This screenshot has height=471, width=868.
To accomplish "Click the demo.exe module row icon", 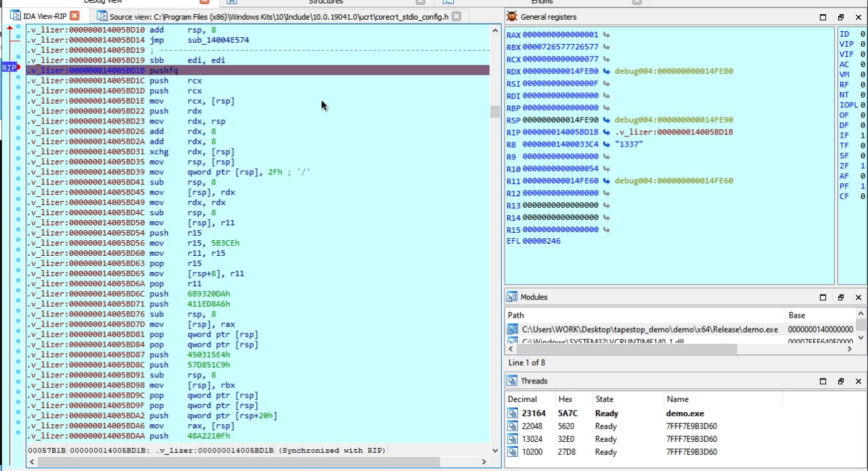I will pyautogui.click(x=513, y=329).
